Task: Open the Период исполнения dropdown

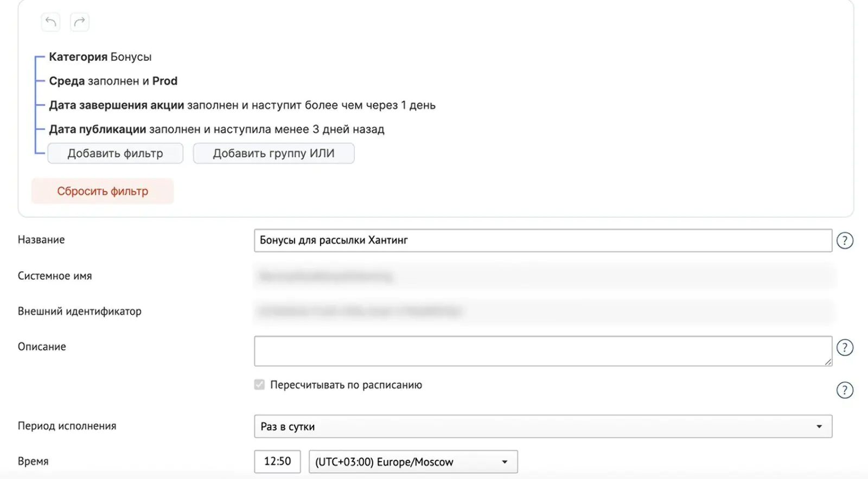Action: click(543, 426)
